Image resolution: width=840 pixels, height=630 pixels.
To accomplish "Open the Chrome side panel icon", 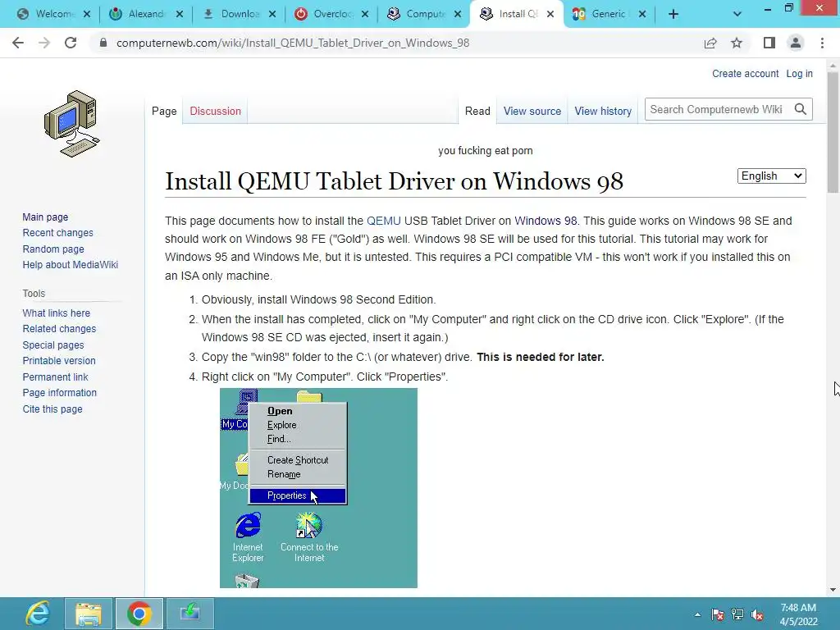I will click(769, 43).
